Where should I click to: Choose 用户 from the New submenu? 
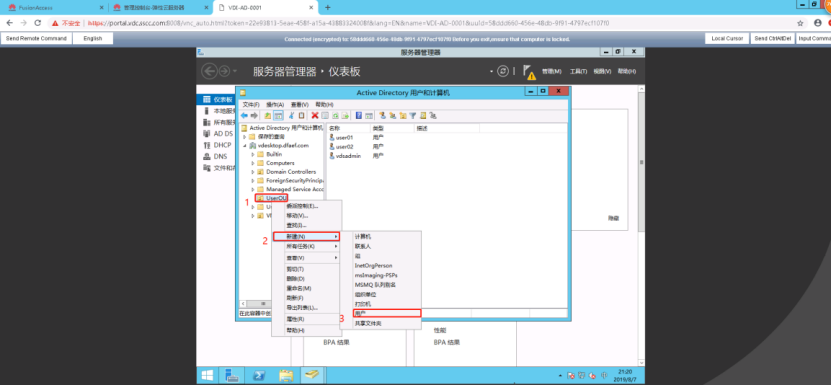pos(386,313)
